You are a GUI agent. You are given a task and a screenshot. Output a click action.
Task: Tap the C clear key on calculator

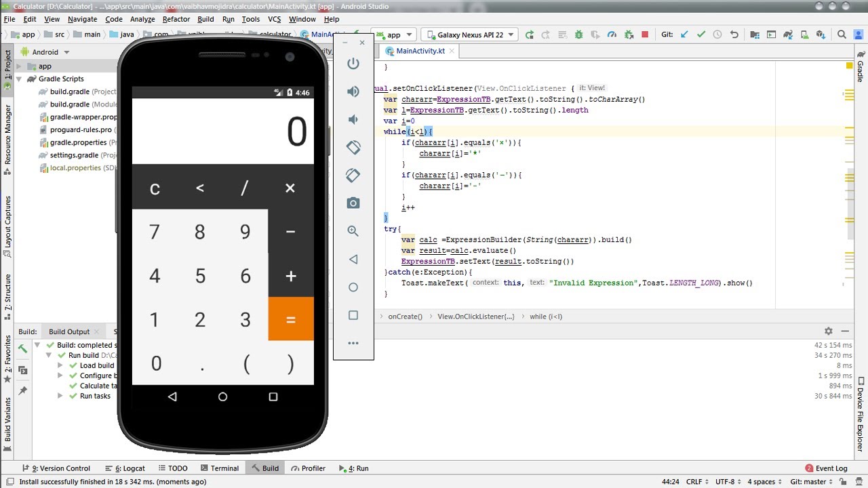pyautogui.click(x=155, y=188)
